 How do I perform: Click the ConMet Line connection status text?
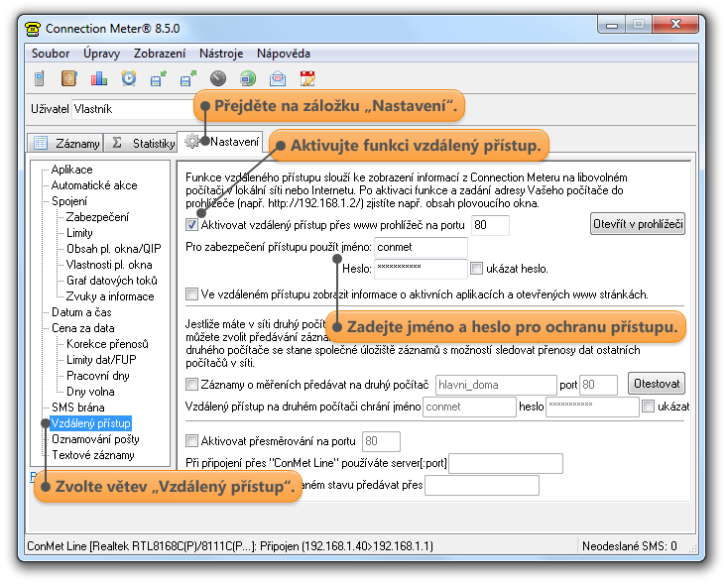230,546
